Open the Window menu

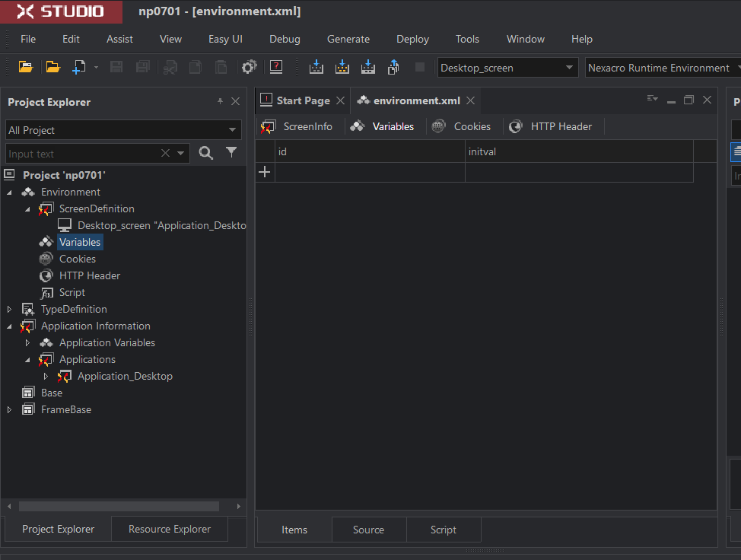[526, 40]
